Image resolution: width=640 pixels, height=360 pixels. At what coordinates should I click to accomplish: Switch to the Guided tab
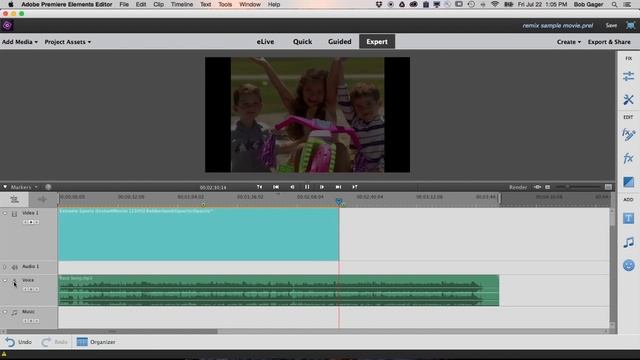click(340, 42)
